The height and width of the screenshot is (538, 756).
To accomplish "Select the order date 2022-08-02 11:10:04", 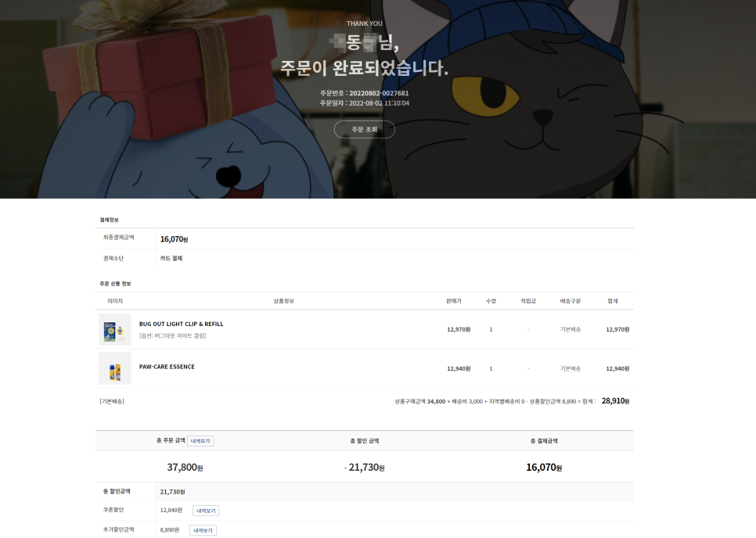I will [379, 103].
